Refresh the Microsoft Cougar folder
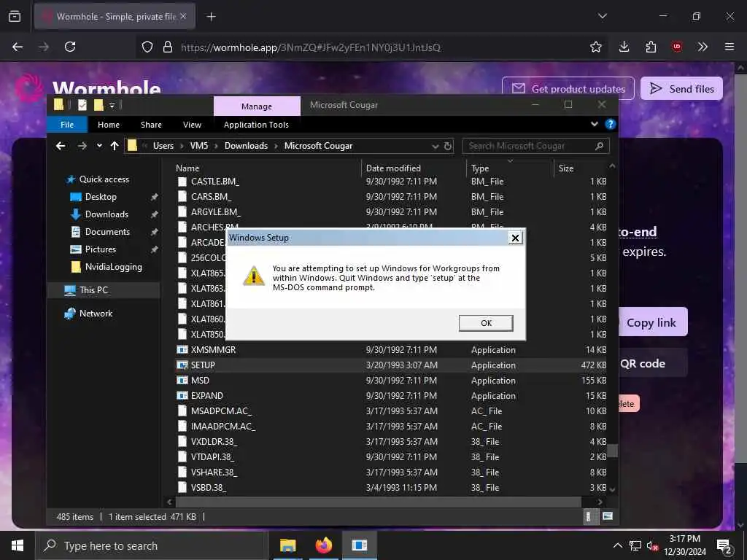 [448, 146]
